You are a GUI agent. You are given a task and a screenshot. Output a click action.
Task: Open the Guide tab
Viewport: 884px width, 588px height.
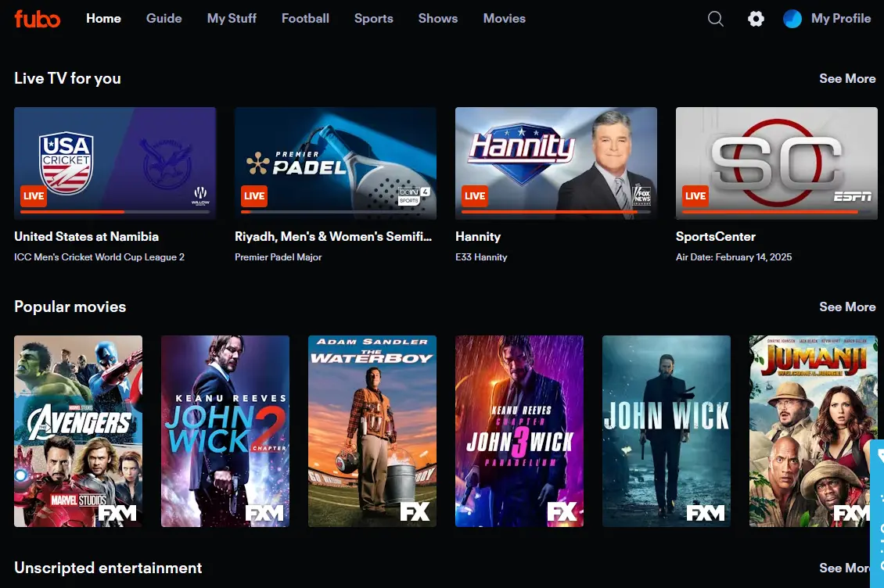[164, 19]
